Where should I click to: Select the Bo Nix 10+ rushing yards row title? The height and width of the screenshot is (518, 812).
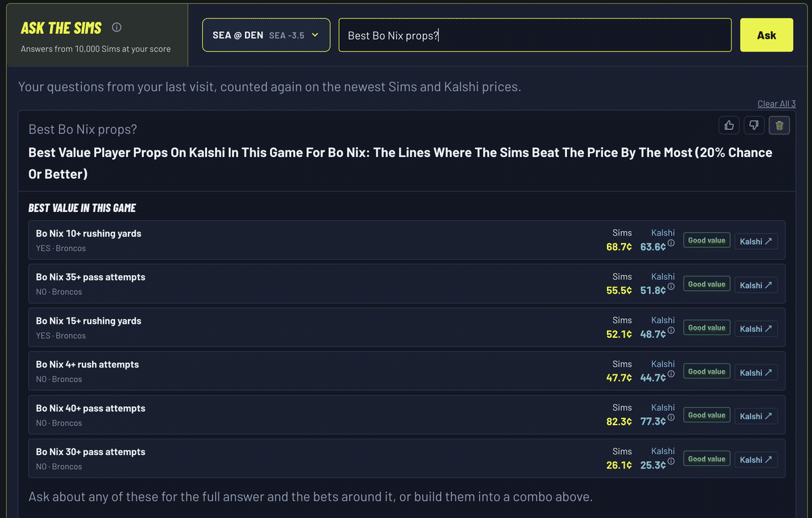click(89, 234)
